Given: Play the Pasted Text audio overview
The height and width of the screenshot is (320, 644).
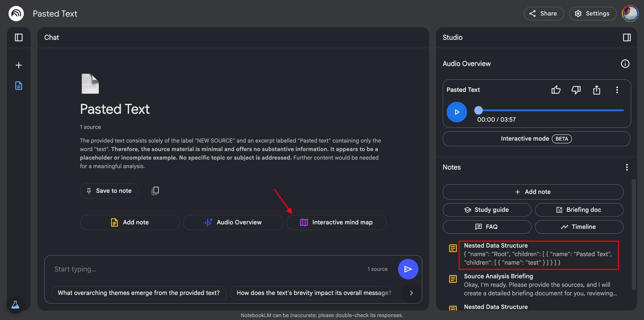Looking at the screenshot, I should [x=457, y=112].
